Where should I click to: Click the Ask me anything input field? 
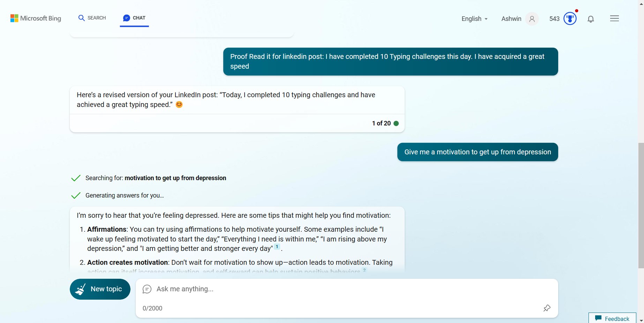314,289
